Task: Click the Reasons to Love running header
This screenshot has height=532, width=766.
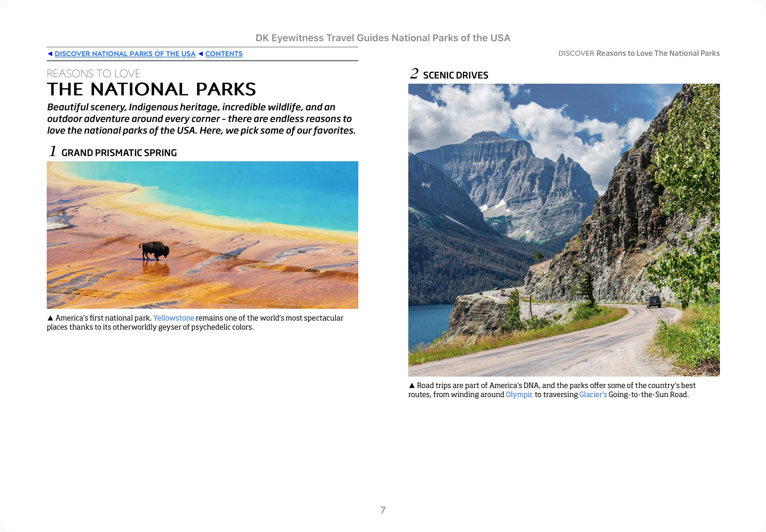Action: coord(639,53)
